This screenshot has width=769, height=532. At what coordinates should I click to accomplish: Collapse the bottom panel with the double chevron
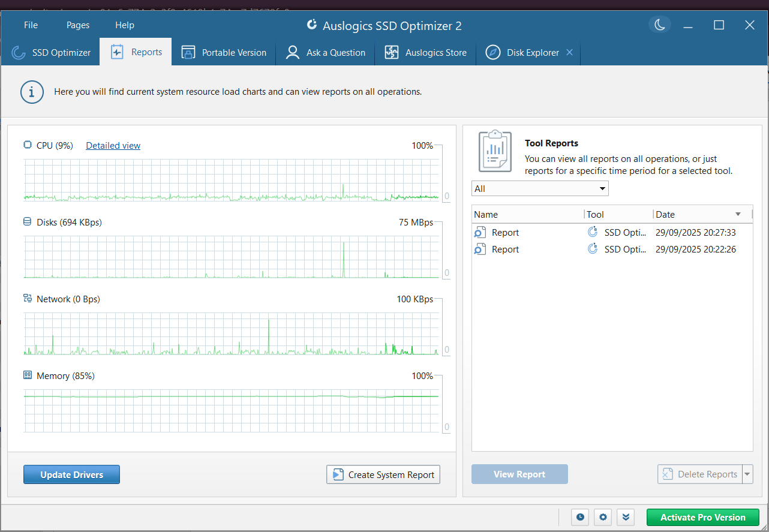click(625, 517)
